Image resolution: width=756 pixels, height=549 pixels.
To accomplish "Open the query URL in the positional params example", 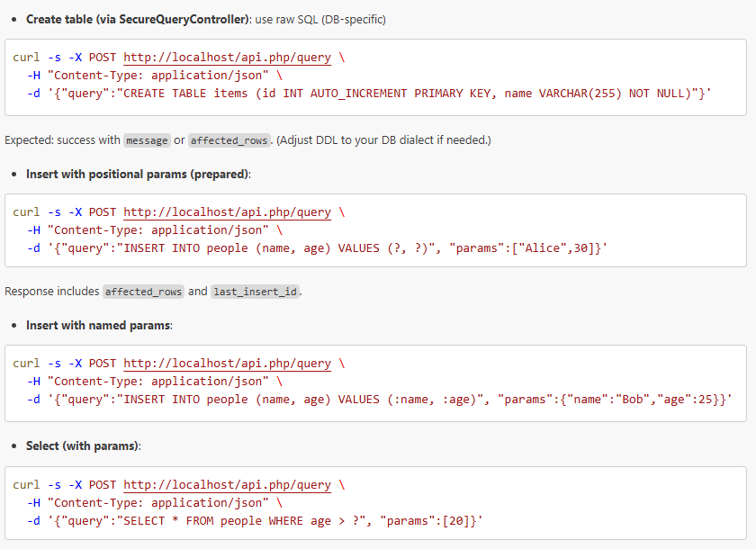I will click(227, 212).
